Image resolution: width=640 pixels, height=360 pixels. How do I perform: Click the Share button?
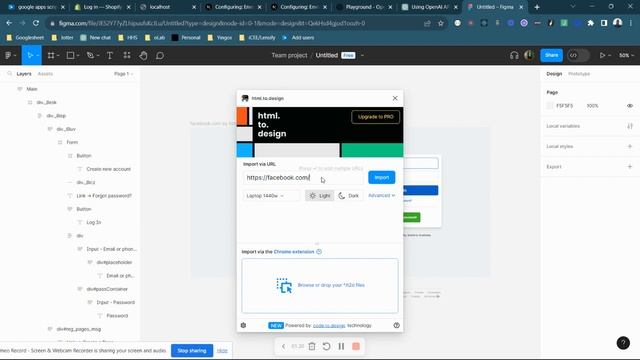tap(551, 55)
